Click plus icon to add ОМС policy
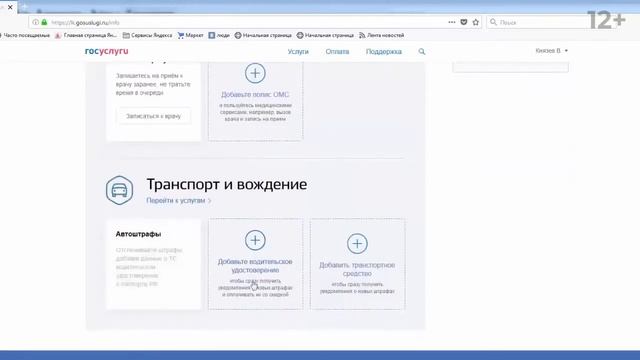 255,73
